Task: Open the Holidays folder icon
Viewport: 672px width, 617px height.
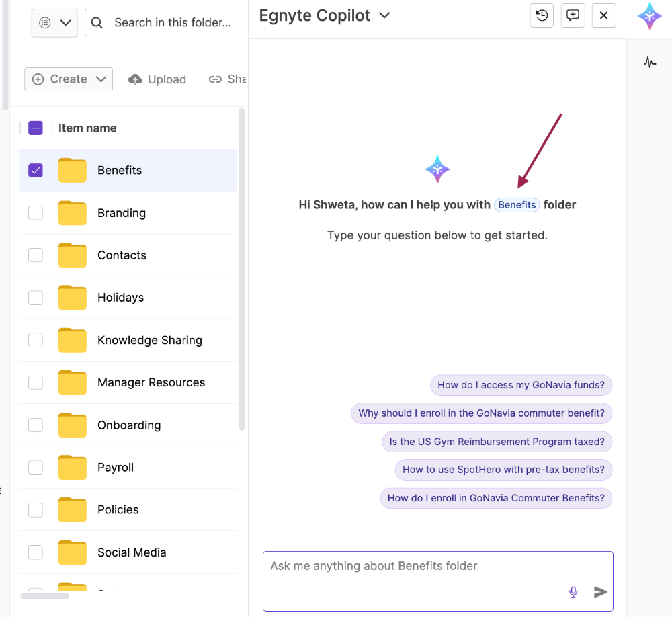Action: 73,298
